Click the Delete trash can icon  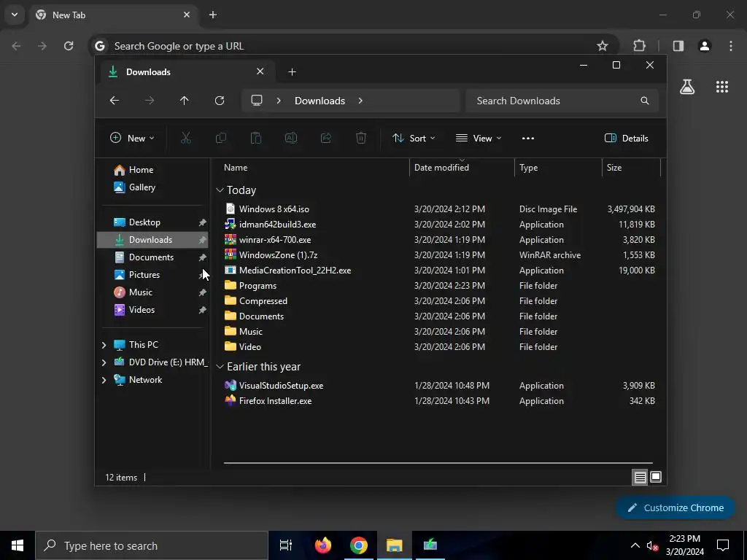(x=361, y=138)
